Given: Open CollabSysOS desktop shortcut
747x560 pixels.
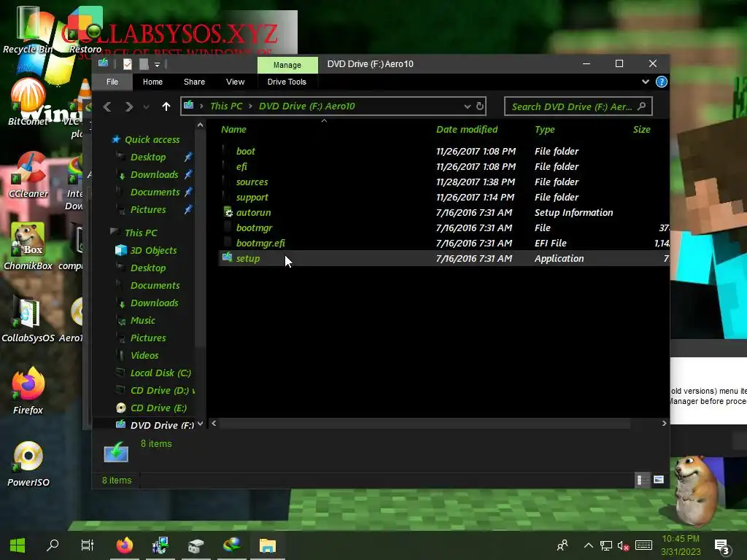Looking at the screenshot, I should [x=28, y=320].
